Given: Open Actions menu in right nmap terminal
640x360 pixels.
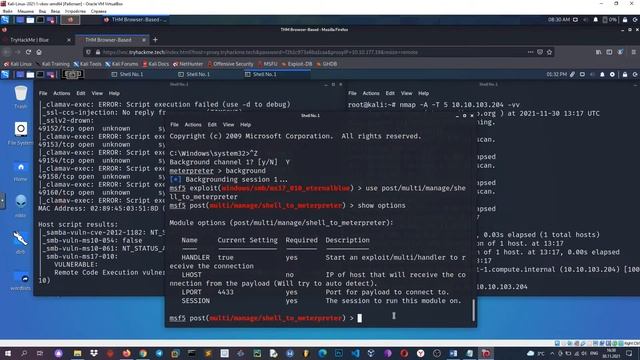Looking at the screenshot, I should click(371, 93).
